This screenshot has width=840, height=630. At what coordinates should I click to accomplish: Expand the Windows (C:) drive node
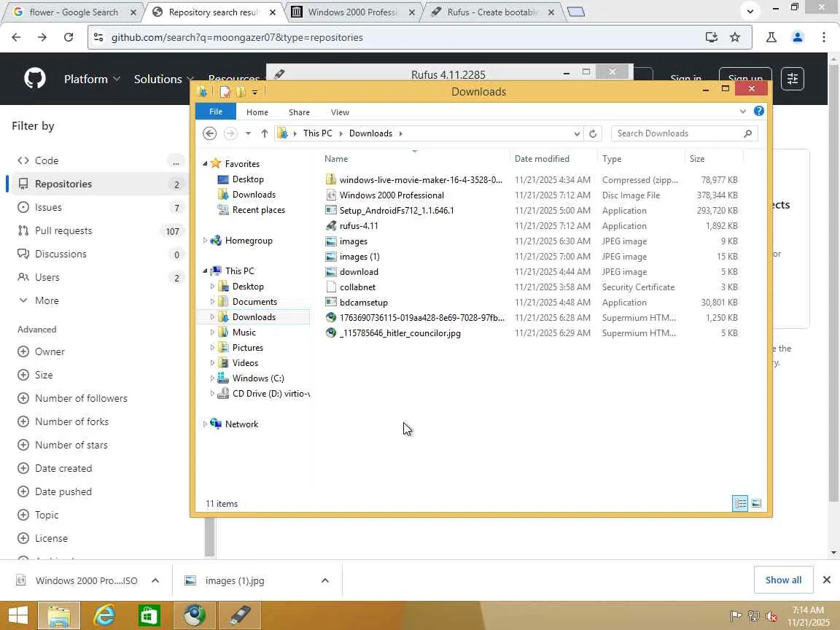click(x=212, y=378)
